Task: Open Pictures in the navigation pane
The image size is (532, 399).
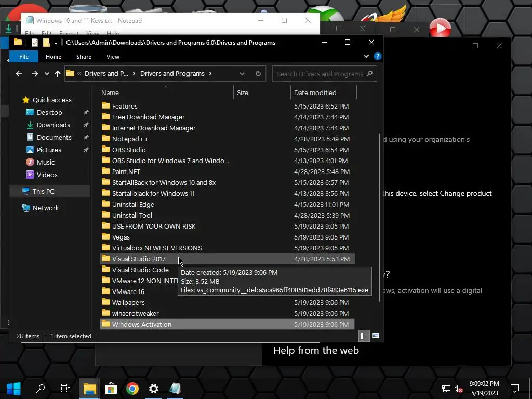Action: point(49,150)
